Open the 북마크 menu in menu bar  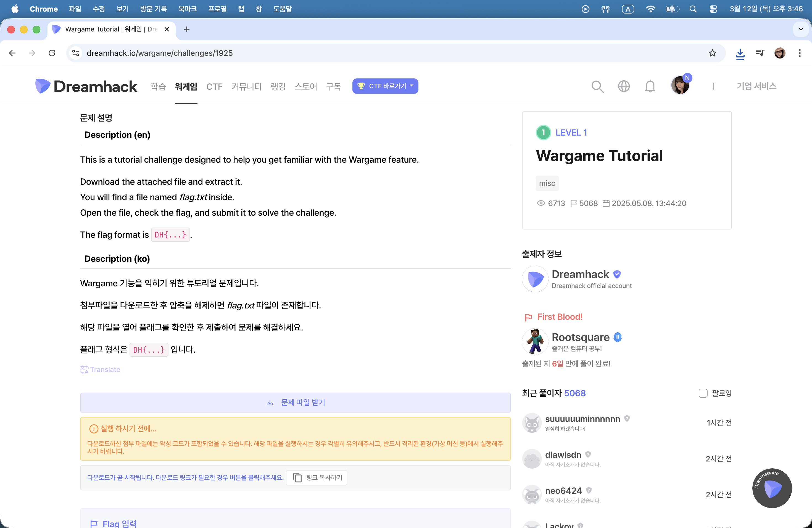click(187, 9)
